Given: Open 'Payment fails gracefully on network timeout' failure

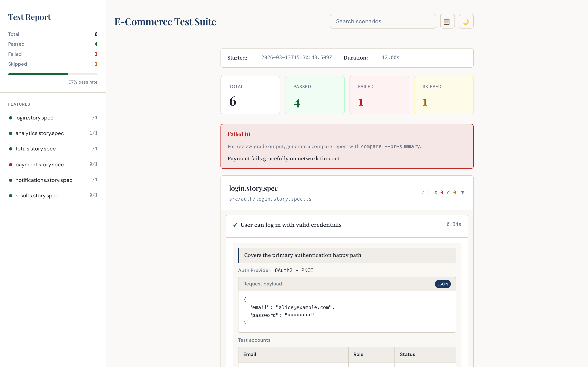Looking at the screenshot, I should point(284,158).
